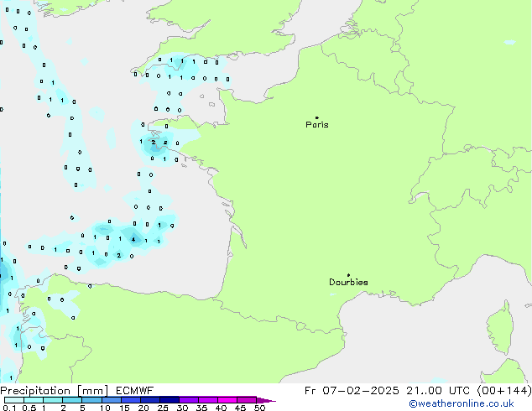Viewport: 532px width, 411px height.
Task: Click the ECMWF model label
Action: [x=135, y=391]
